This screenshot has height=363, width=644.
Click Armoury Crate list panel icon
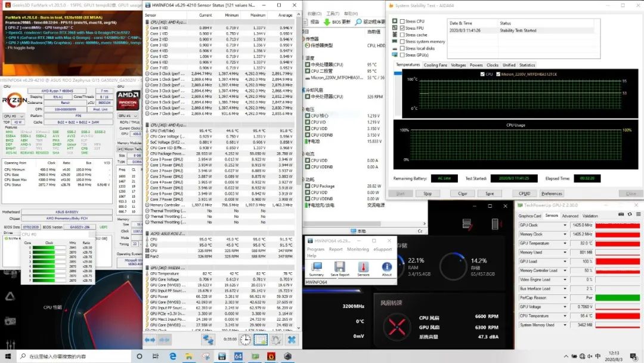coord(466,224)
